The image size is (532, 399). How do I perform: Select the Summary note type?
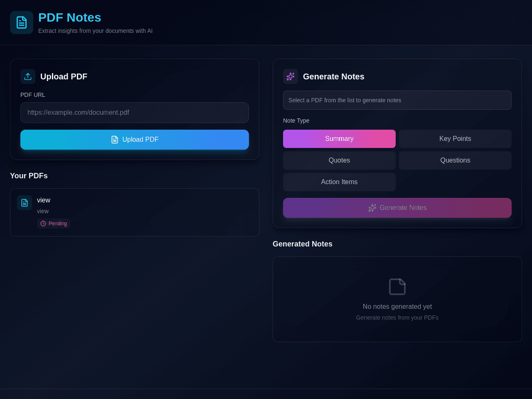(339, 139)
